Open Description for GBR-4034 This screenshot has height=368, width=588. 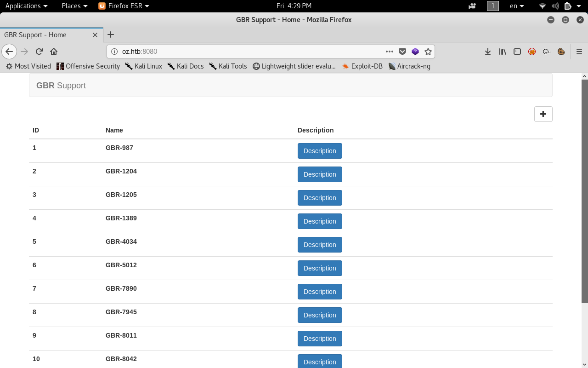click(x=320, y=245)
